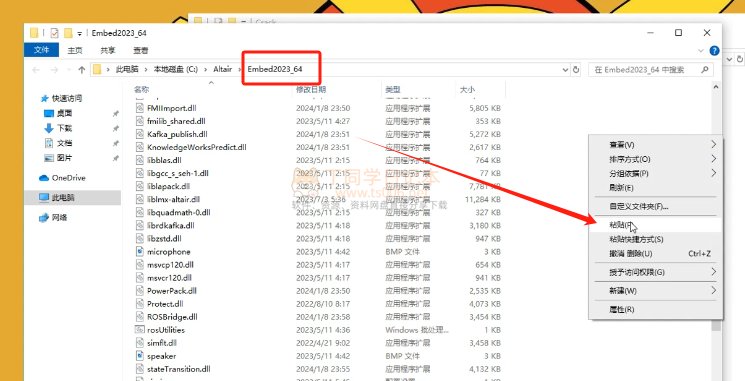Sort files by the 修改日期 column header
745x381 pixels.
tap(311, 89)
